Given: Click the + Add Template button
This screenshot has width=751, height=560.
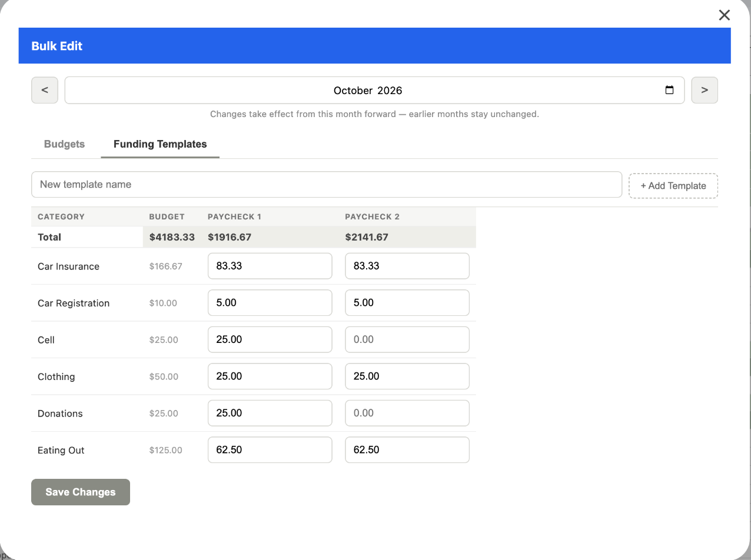Looking at the screenshot, I should coord(673,186).
